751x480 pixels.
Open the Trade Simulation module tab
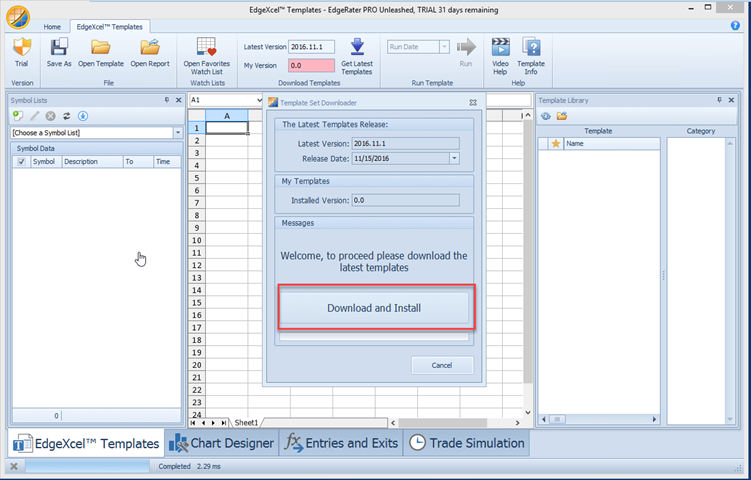click(467, 443)
